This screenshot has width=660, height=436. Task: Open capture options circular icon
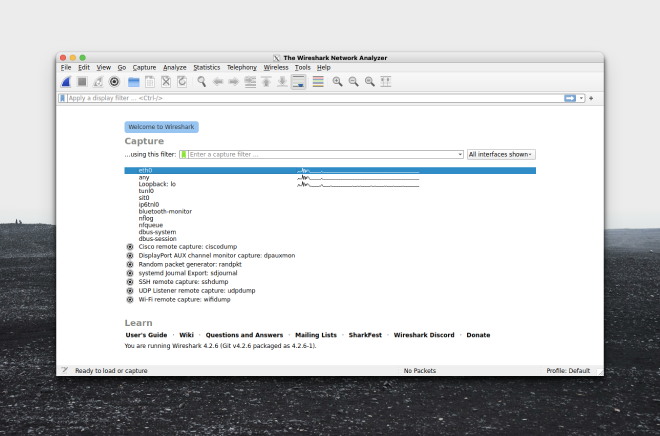(x=114, y=82)
